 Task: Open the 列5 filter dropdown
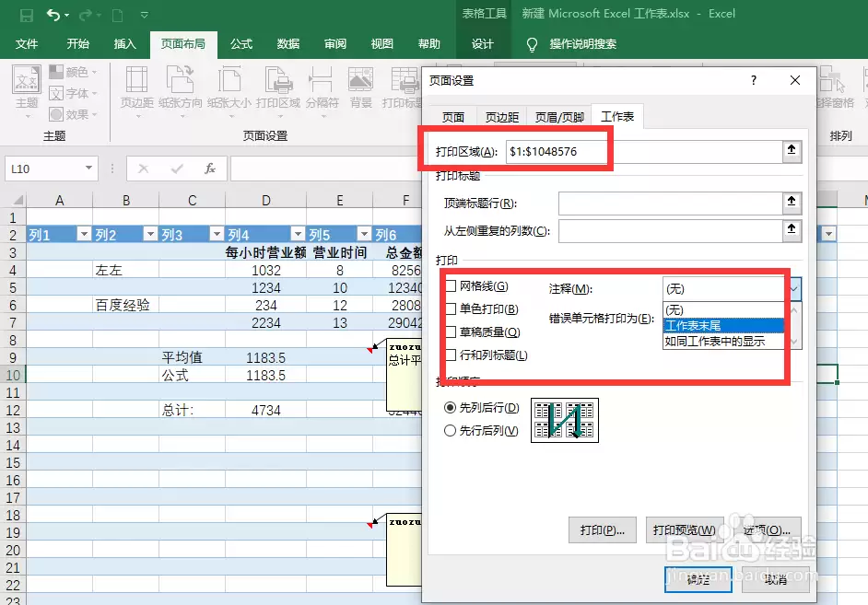(364, 234)
